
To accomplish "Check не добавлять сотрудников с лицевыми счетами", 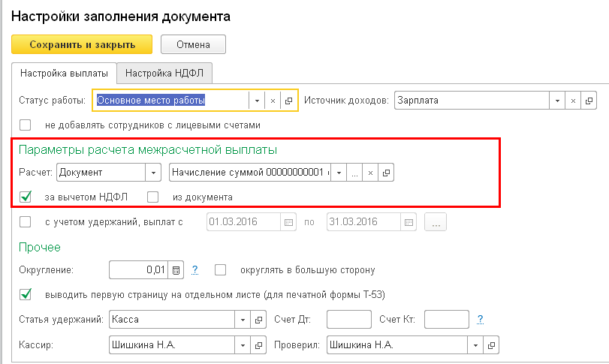I will pyautogui.click(x=26, y=125).
